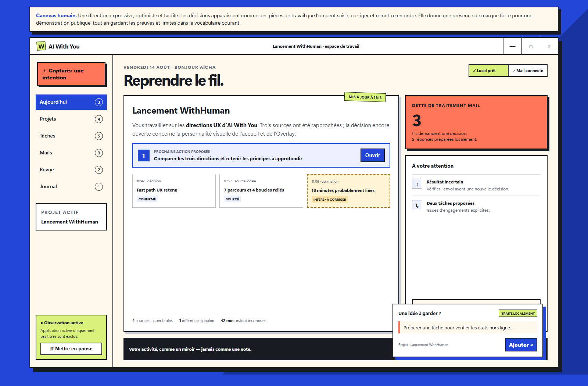Open Tâches in the sidebar
Screen dimensions: 588x386
71,136
